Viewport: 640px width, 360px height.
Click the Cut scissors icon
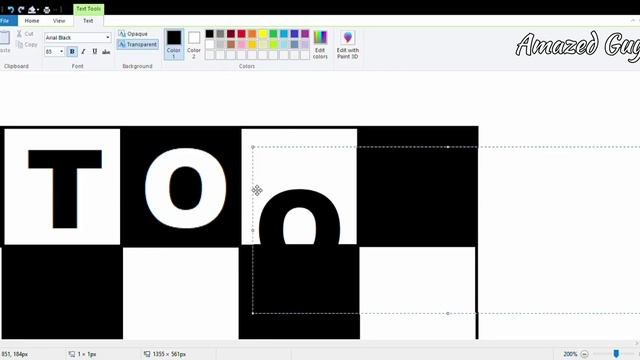19,34
